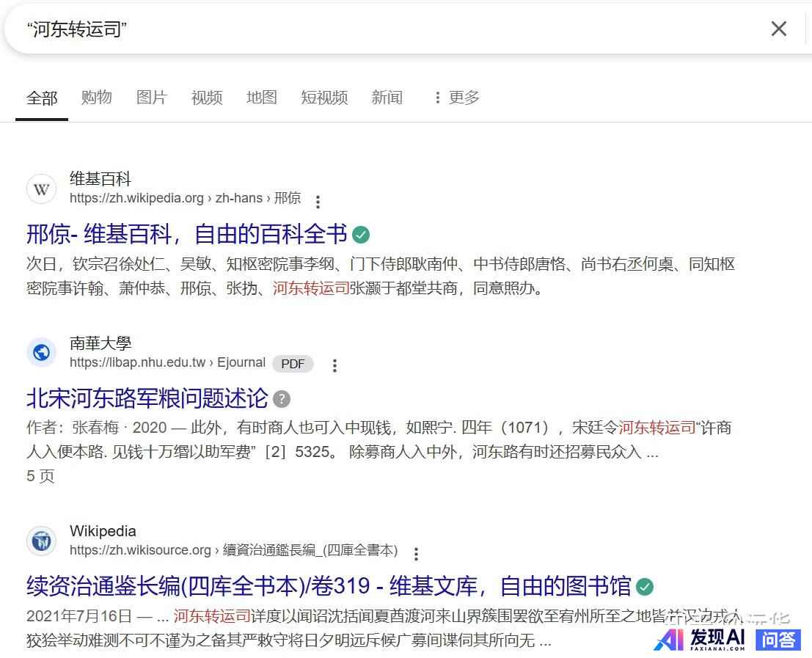The height and width of the screenshot is (658, 812).
Task: Click the 南華大學 site name text
Action: click(x=100, y=343)
